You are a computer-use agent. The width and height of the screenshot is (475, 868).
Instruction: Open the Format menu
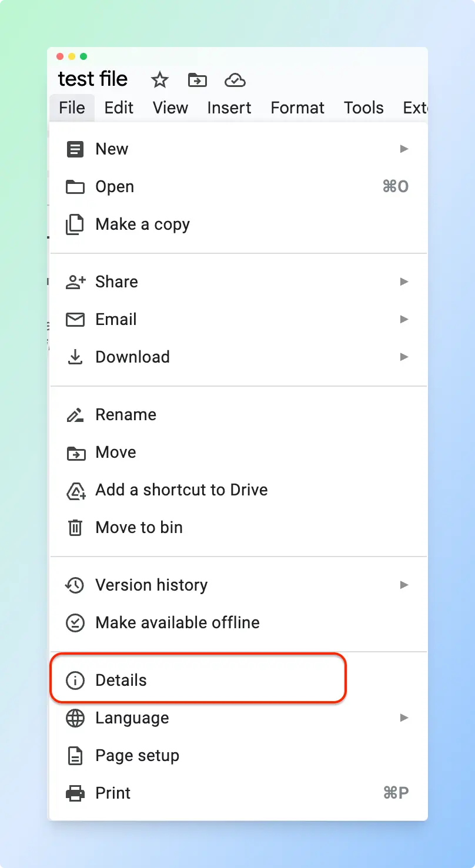297,108
